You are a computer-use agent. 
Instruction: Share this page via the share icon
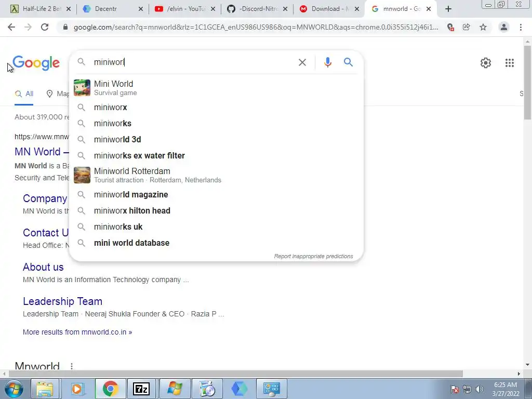[467, 27]
